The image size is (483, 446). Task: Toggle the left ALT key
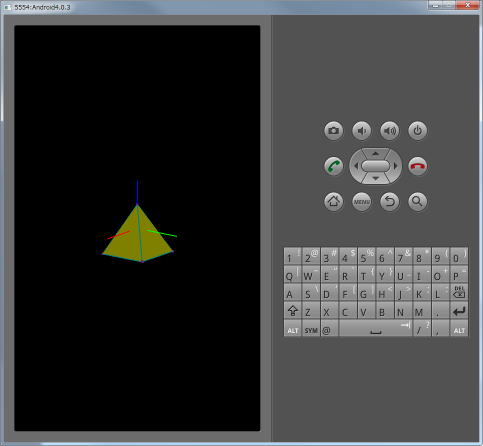(x=292, y=329)
